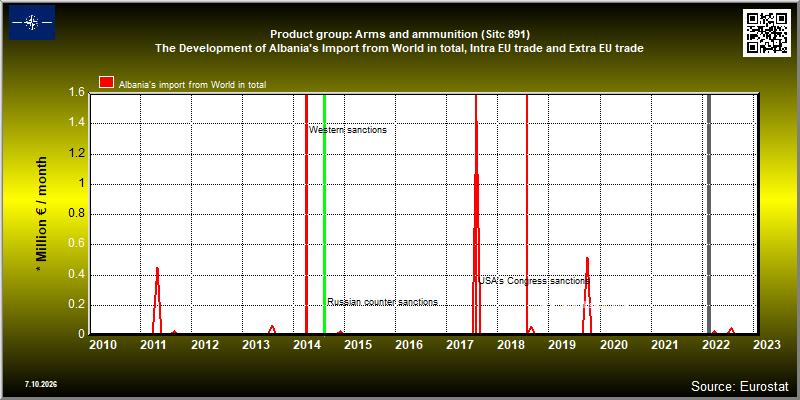This screenshot has height=400, width=800.
Task: Click the x-axis label 2016
Action: (409, 345)
